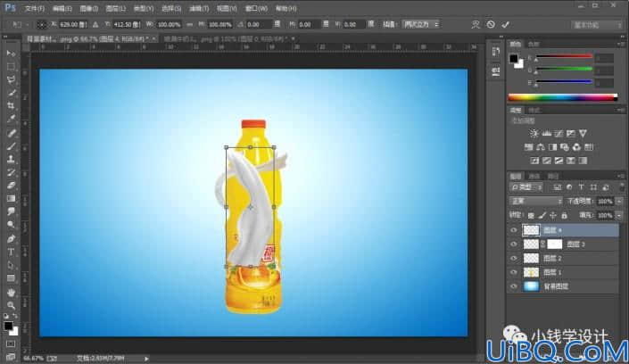
Task: Hide the selected top layer (图层 4)
Action: click(514, 230)
